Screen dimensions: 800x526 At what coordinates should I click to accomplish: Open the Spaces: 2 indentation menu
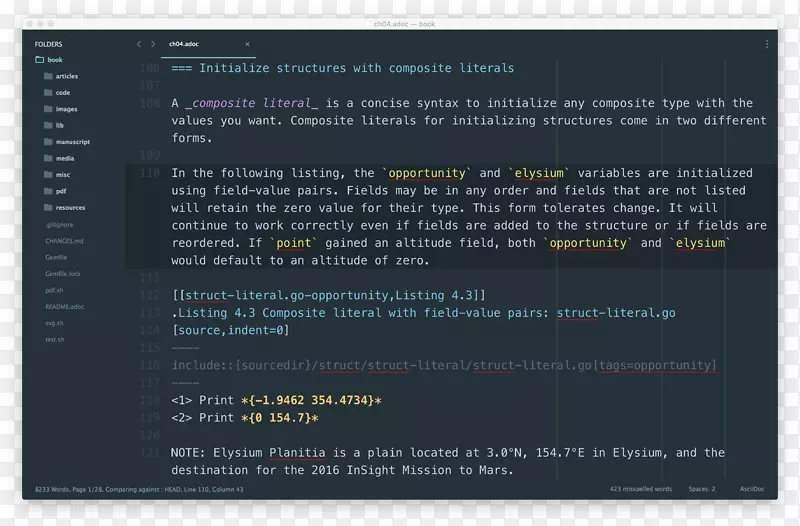pos(702,489)
